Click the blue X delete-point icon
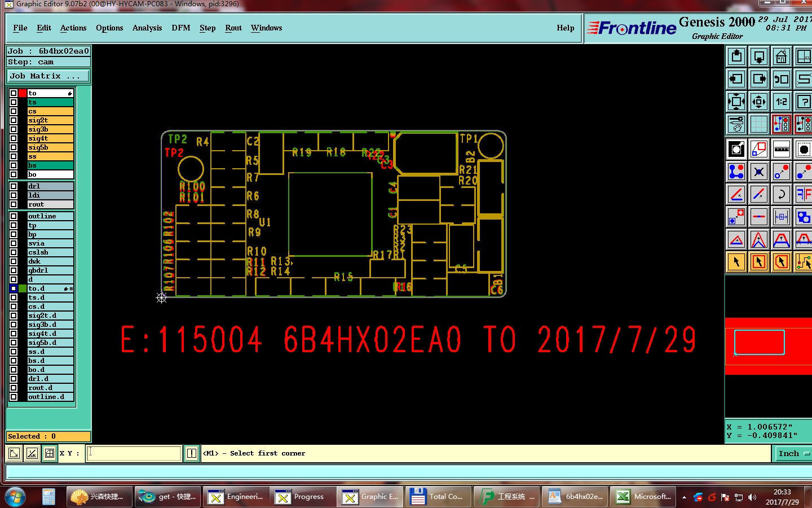This screenshot has height=508, width=812. point(759,172)
